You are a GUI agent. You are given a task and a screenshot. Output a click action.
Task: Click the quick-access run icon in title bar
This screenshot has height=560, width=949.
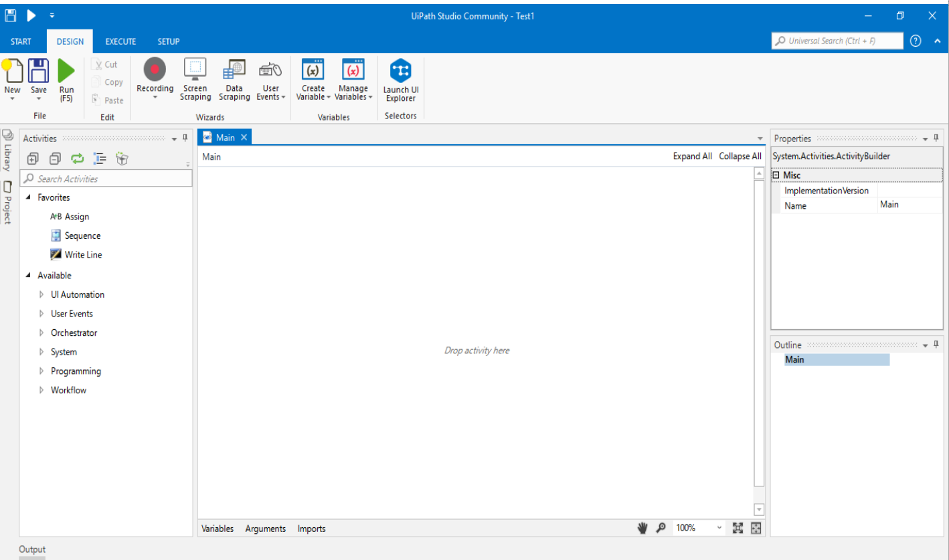coord(31,15)
